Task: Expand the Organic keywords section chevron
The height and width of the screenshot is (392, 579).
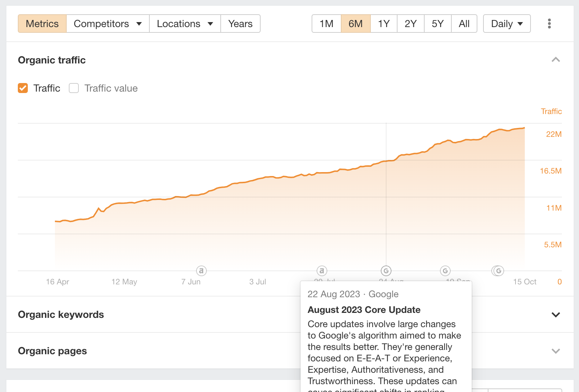Action: click(555, 315)
